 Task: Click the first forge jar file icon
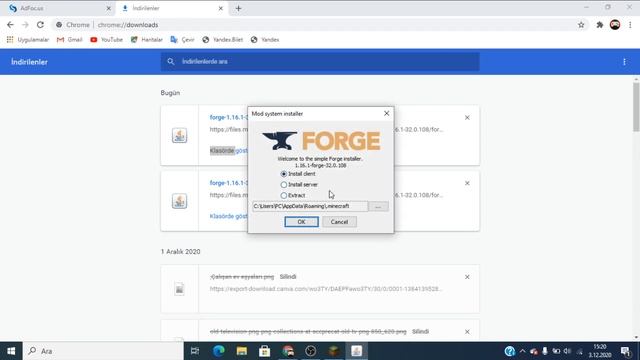coord(179,136)
